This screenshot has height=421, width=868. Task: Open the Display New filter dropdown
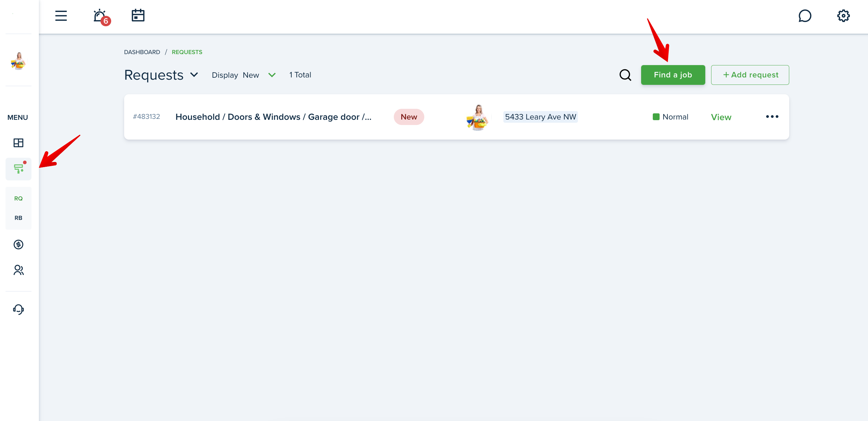click(x=244, y=75)
